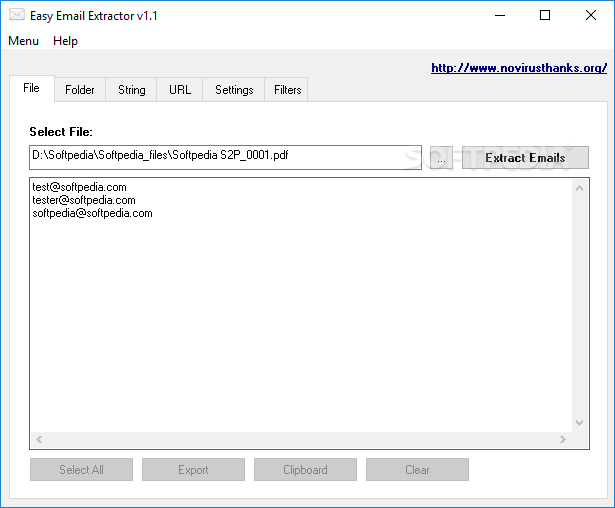615x508 pixels.
Task: Click the Extract Emails button
Action: pos(525,158)
